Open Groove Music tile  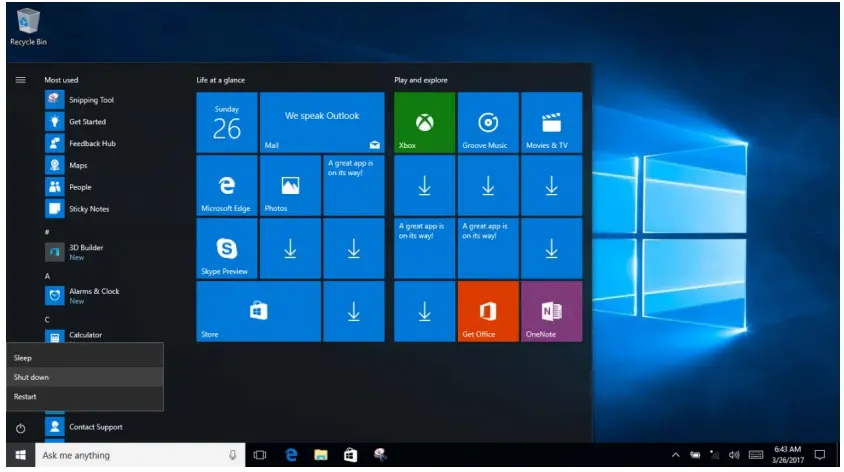coord(488,122)
